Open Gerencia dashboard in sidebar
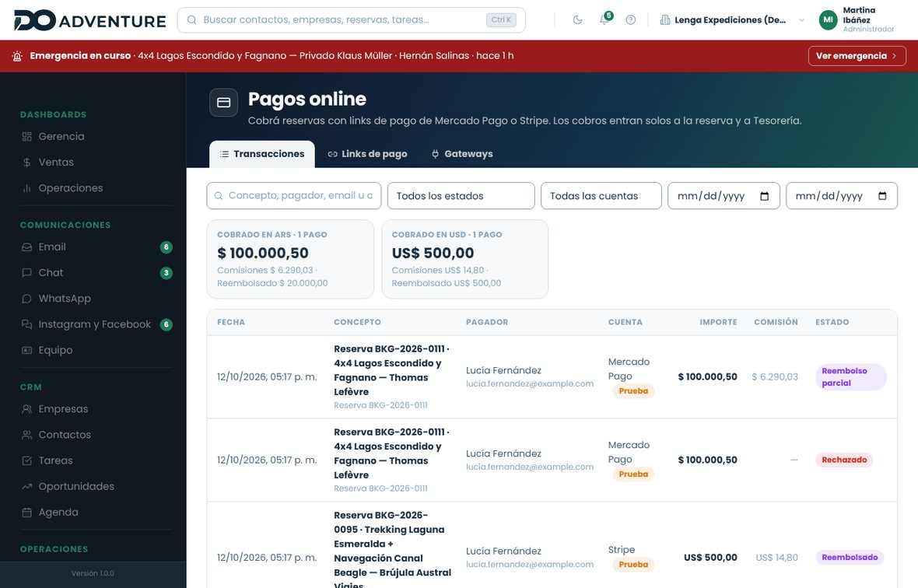Image resolution: width=918 pixels, height=588 pixels. 96,136
